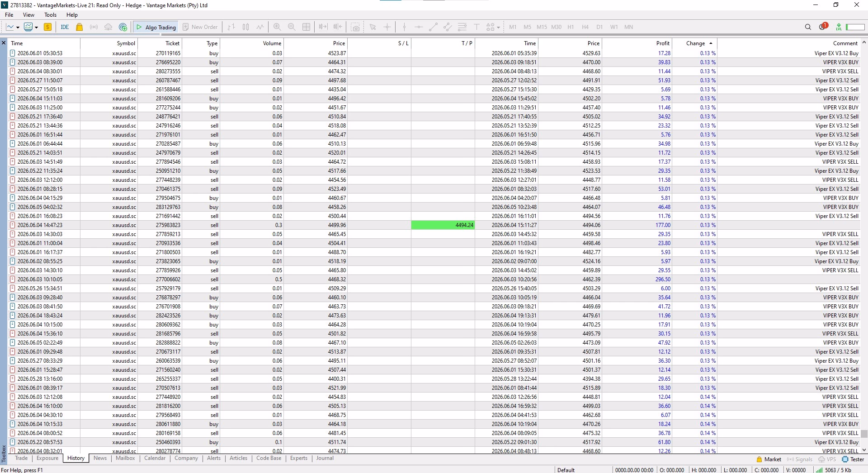868x473 pixels.
Task: Sort by the Profit column header
Action: coord(637,43)
